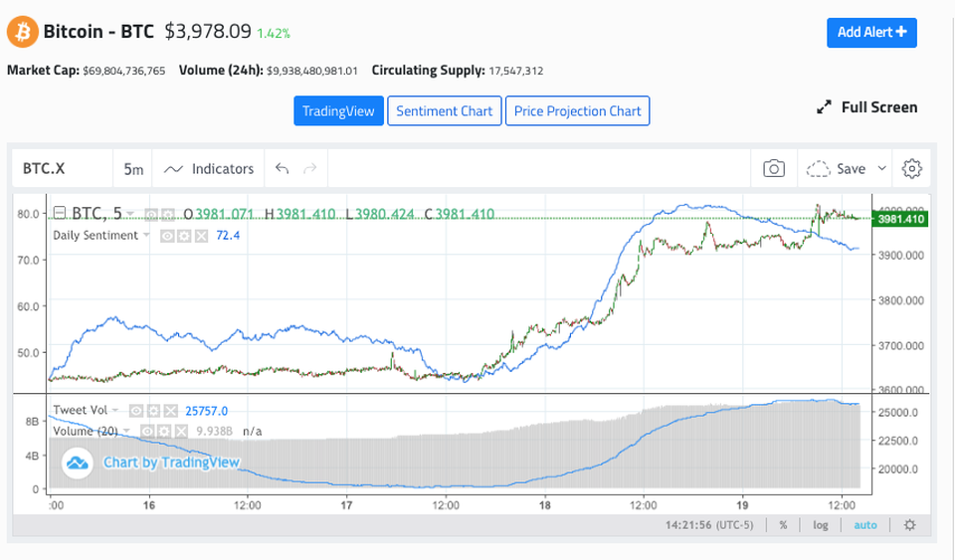The height and width of the screenshot is (560, 955).
Task: Click the date label 18 on the time axis
Action: coord(544,505)
